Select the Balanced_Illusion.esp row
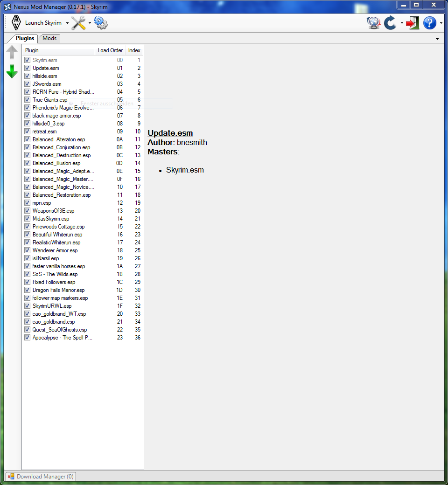The width and height of the screenshot is (448, 485). 83,163
